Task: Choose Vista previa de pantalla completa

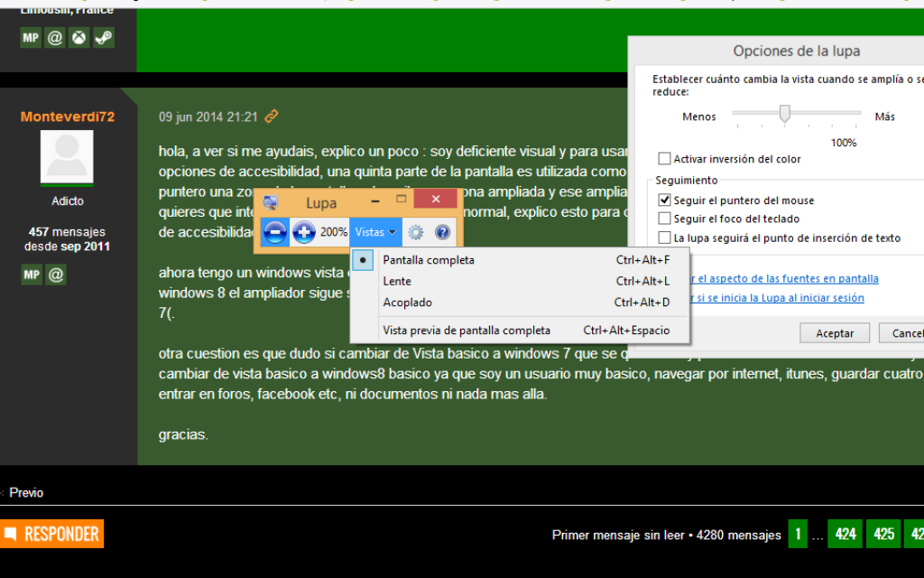Action: pyautogui.click(x=519, y=331)
